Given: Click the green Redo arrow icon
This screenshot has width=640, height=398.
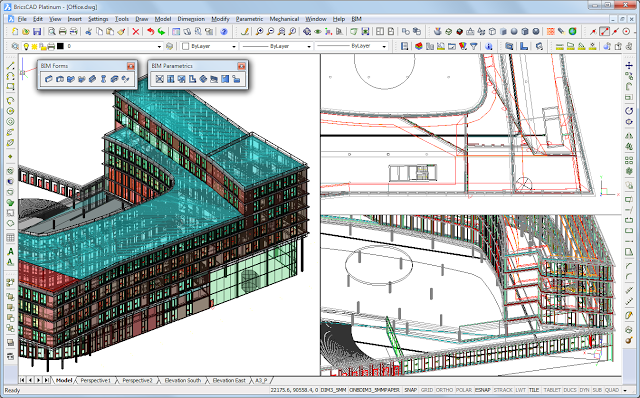Looking at the screenshot, I should point(162,31).
